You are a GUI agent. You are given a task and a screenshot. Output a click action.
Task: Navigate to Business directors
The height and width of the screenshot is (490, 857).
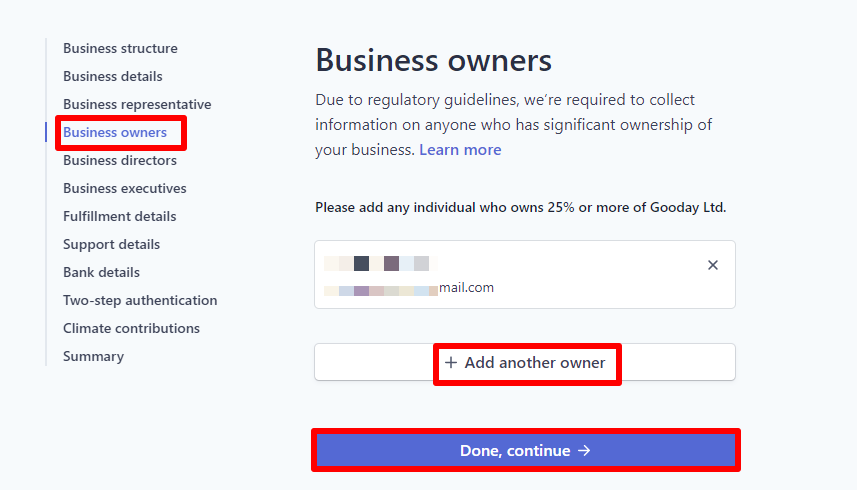[x=120, y=160]
